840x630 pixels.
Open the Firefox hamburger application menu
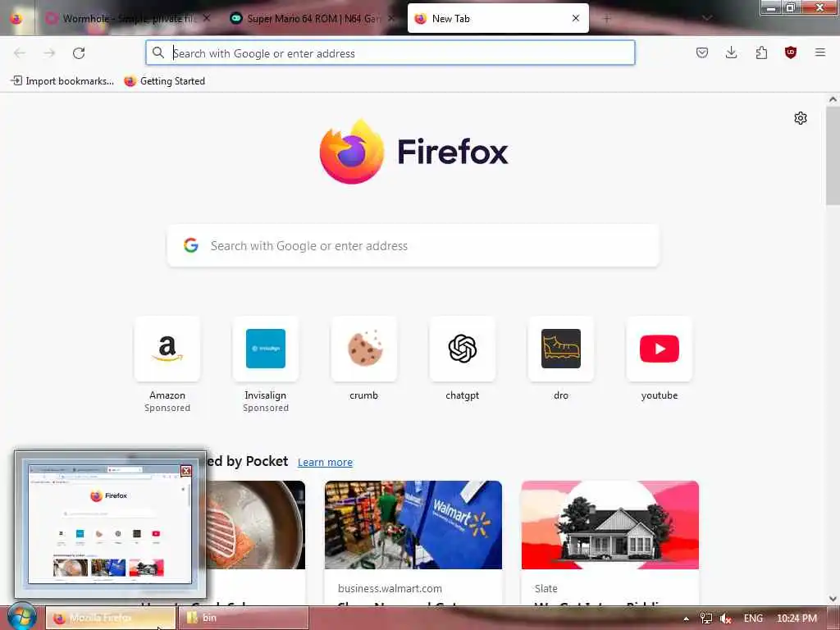click(x=820, y=52)
